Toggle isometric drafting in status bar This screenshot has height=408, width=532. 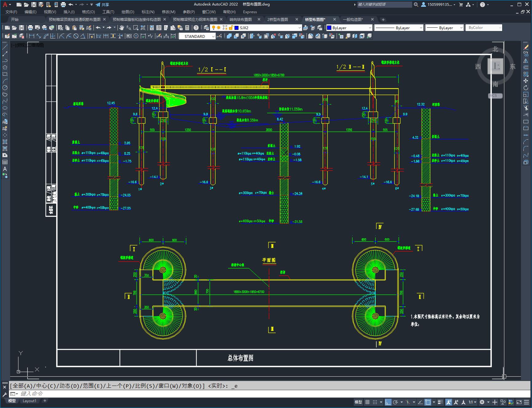pos(408,402)
